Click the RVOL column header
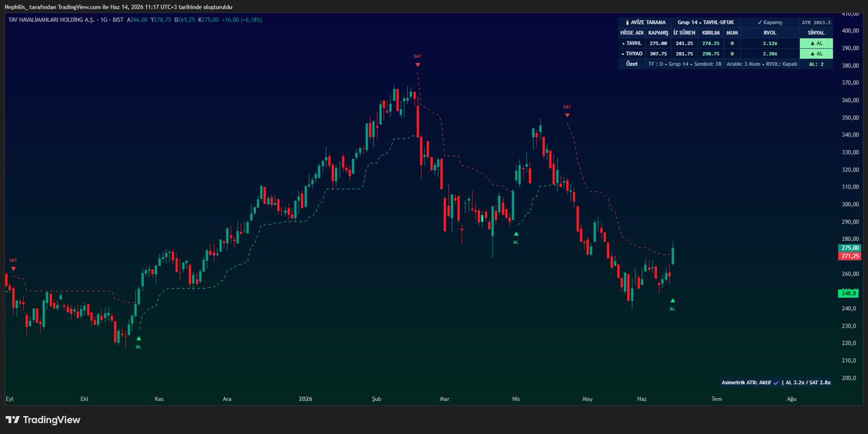 point(770,33)
